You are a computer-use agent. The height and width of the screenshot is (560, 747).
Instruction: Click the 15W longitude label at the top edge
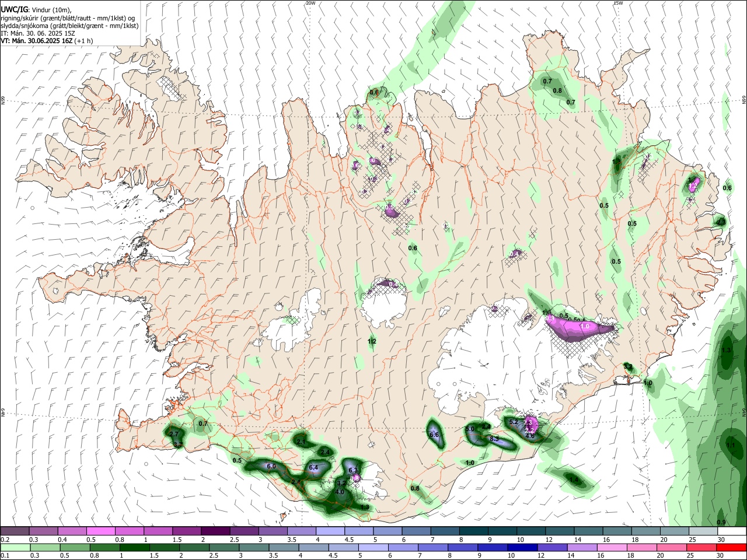[x=618, y=3]
